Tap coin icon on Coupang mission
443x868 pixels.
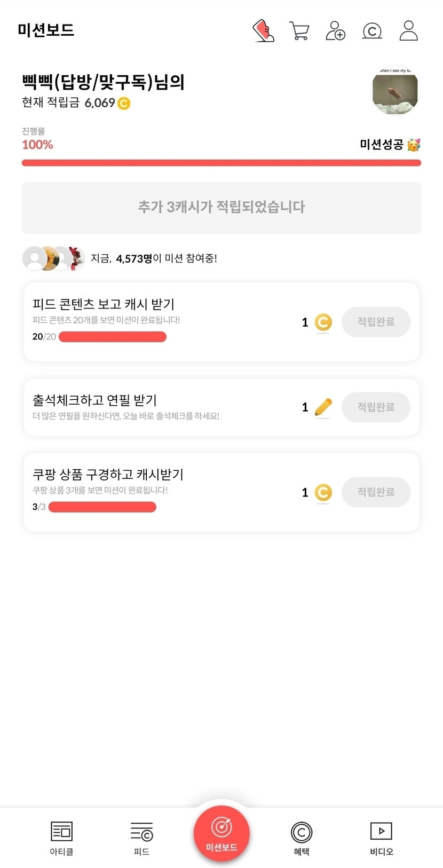[x=323, y=492]
